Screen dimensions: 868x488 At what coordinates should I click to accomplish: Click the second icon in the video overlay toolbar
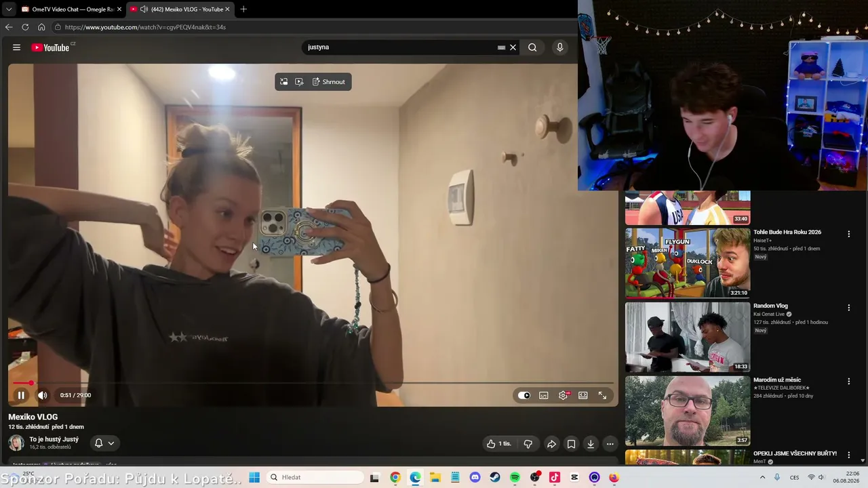pos(299,82)
